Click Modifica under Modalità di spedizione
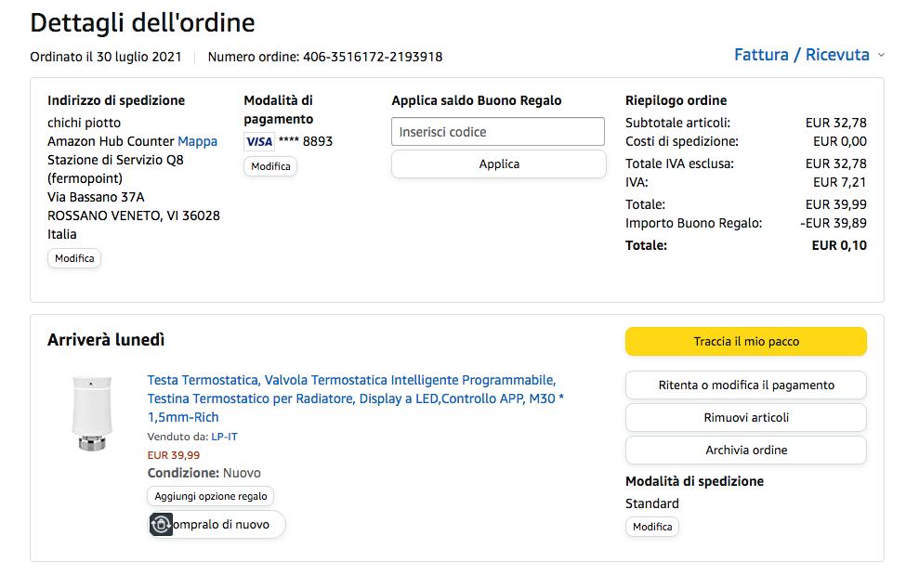The width and height of the screenshot is (919, 588). (651, 527)
